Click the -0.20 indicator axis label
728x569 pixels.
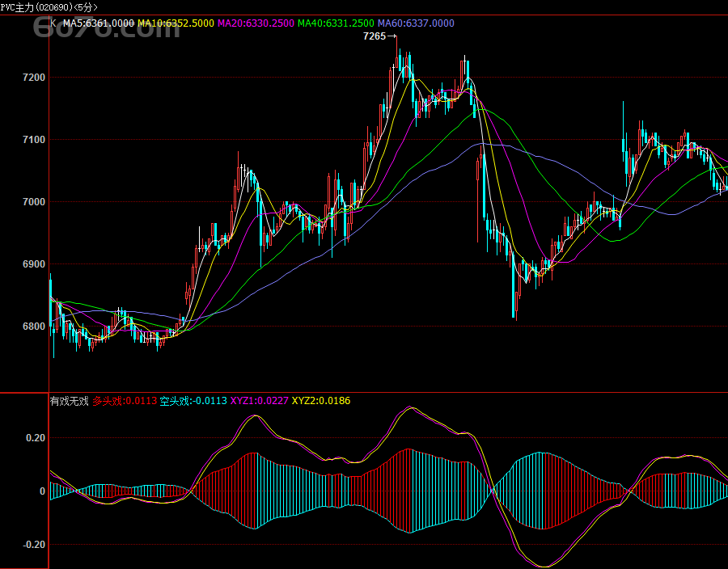(x=34, y=545)
